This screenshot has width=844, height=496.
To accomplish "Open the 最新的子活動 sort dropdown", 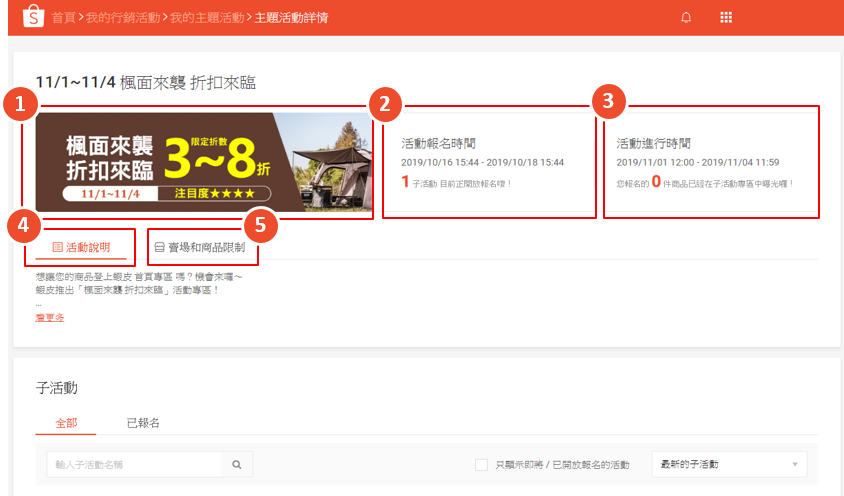I will point(728,465).
